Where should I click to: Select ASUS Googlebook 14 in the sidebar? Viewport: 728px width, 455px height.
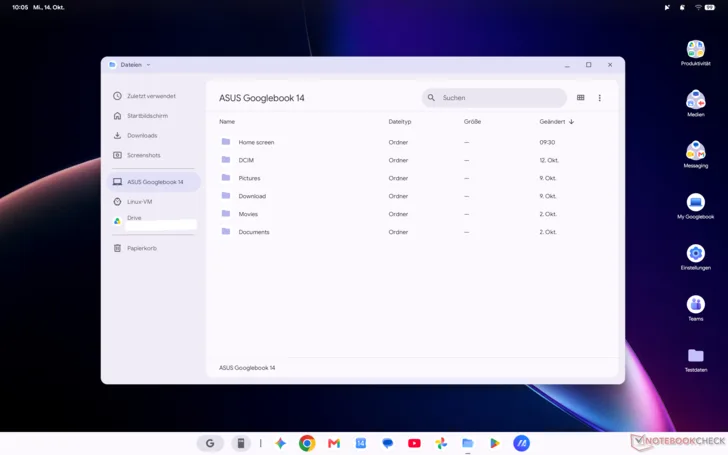(153, 182)
